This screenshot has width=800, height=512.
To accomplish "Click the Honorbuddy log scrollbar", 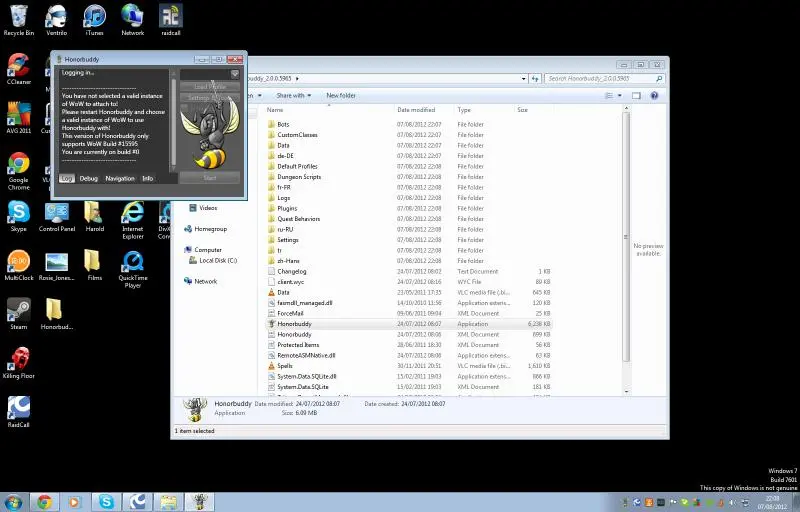I will pyautogui.click(x=173, y=122).
